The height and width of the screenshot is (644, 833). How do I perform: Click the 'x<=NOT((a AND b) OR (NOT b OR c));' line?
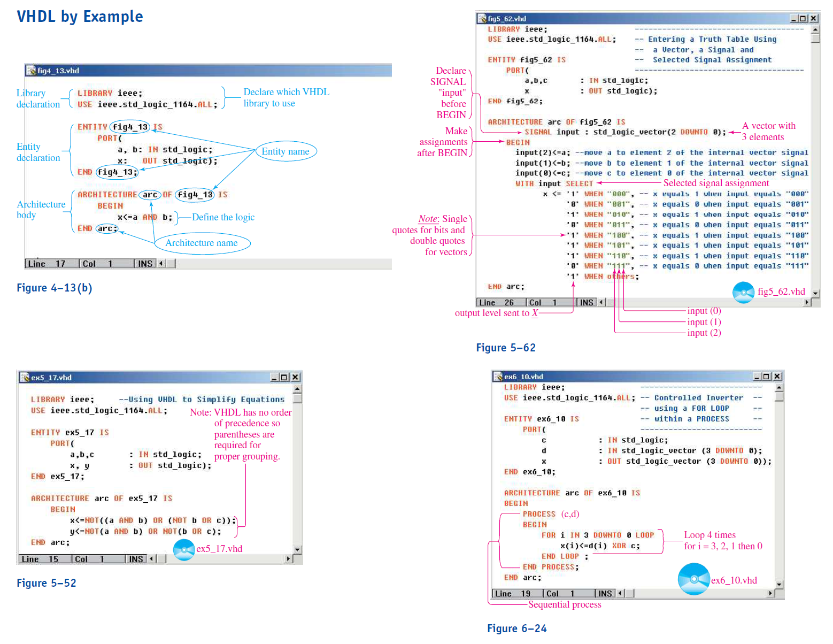tap(153, 520)
